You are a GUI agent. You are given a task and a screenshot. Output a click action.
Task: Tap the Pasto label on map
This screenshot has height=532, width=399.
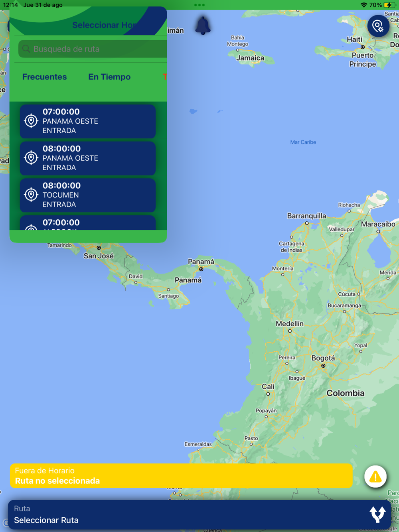point(251,438)
